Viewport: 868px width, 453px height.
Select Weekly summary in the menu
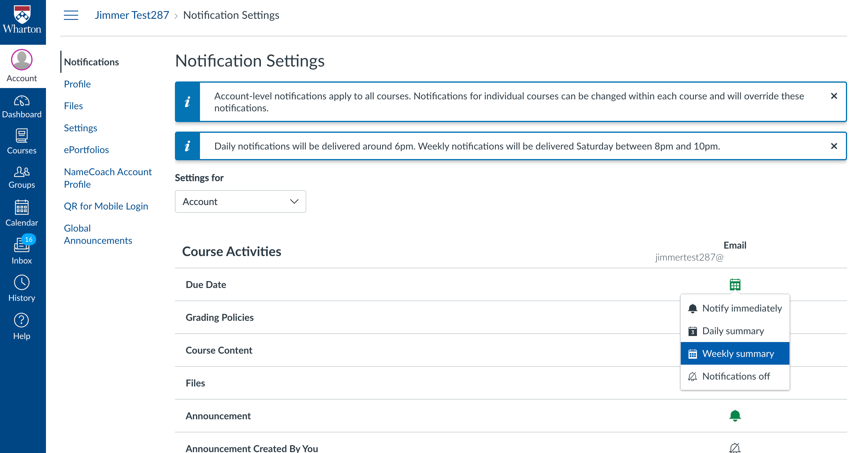tap(735, 353)
